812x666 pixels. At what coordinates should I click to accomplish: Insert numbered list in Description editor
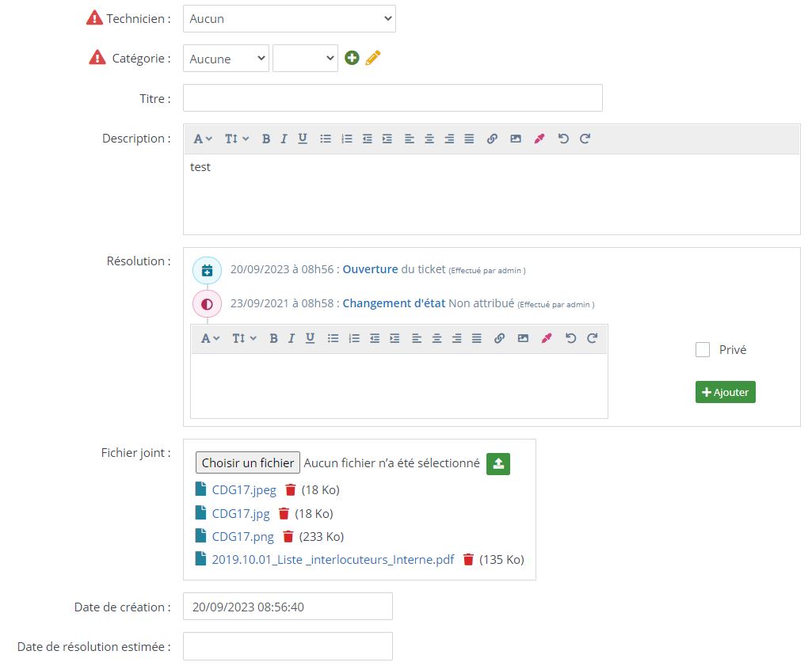(346, 139)
